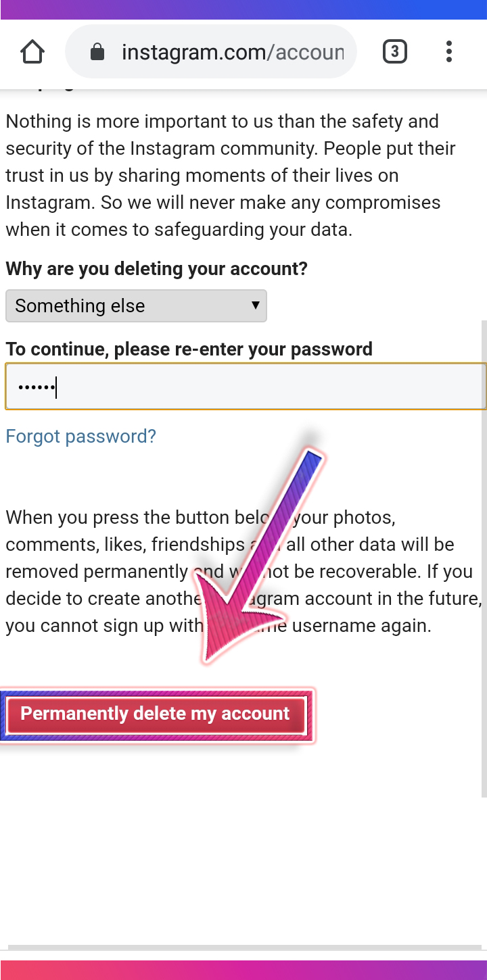Click the pink-purple gradient bar at bottom

click(243, 971)
